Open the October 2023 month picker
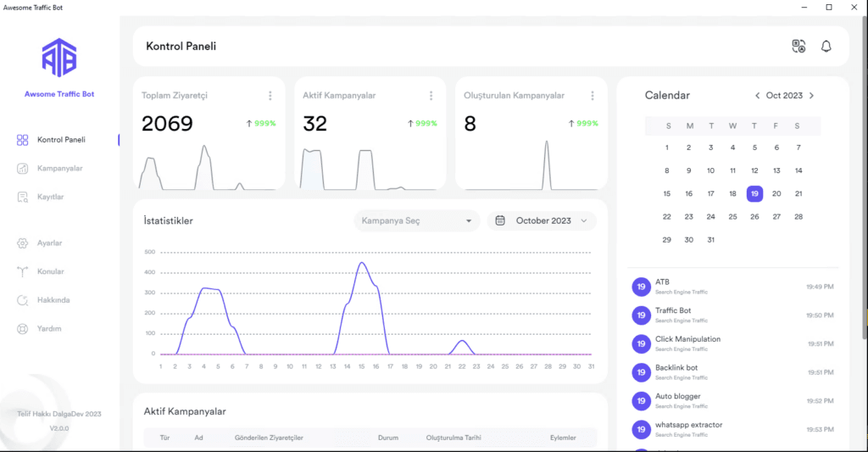The width and height of the screenshot is (868, 452). pos(542,221)
